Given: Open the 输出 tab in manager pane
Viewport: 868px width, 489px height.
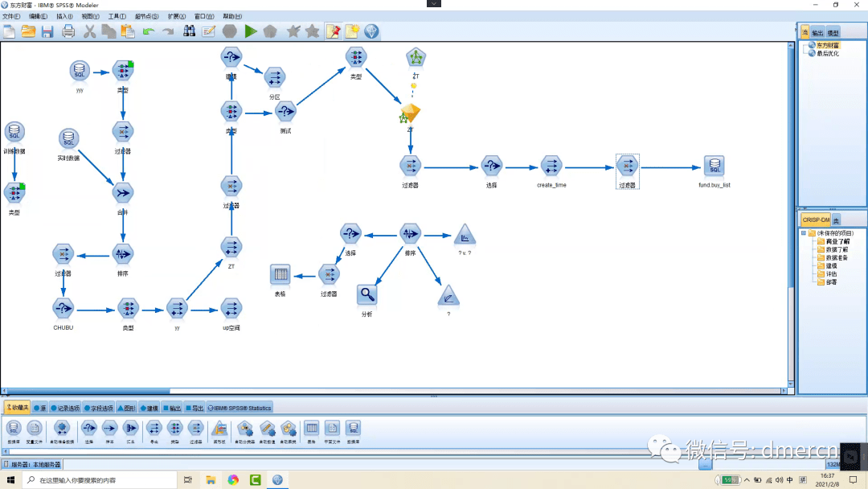Looking at the screenshot, I should 817,33.
